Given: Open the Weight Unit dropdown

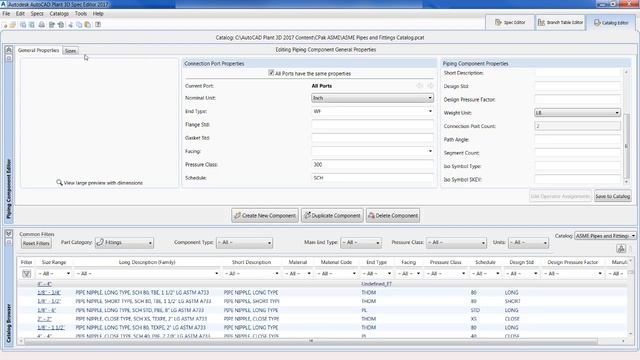Looking at the screenshot, I should click(x=578, y=113).
